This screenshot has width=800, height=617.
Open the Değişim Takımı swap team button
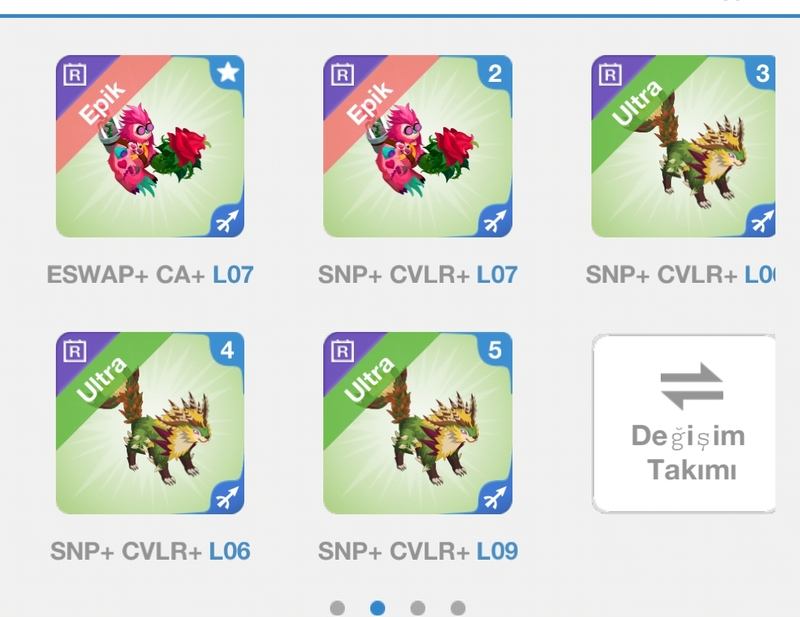point(684,423)
